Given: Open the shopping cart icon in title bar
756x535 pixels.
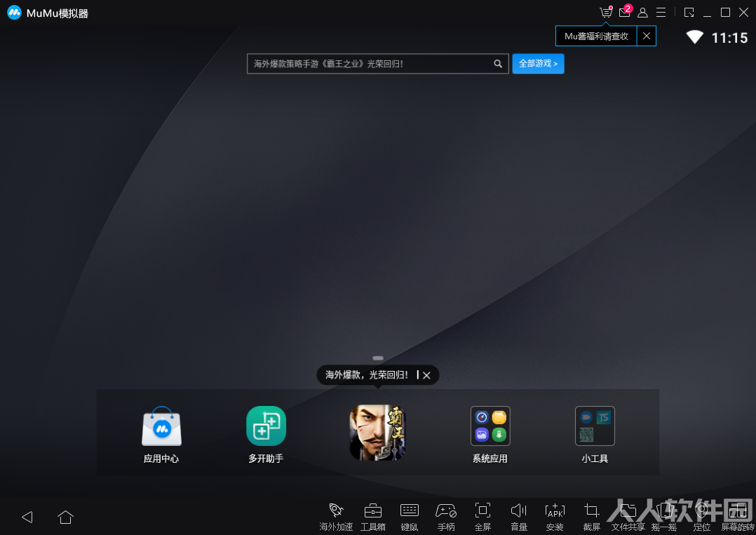Looking at the screenshot, I should tap(606, 13).
